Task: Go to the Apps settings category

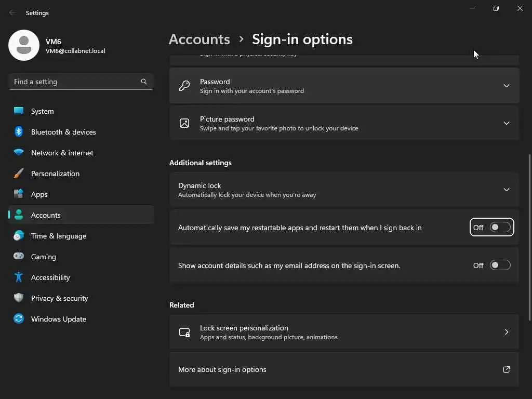Action: coord(39,194)
